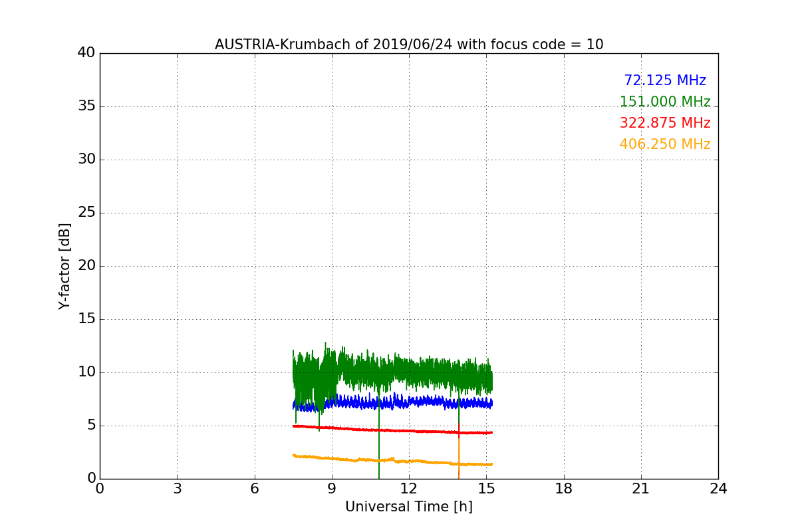
Task: Click x-axis tick label 9
Action: (332, 489)
